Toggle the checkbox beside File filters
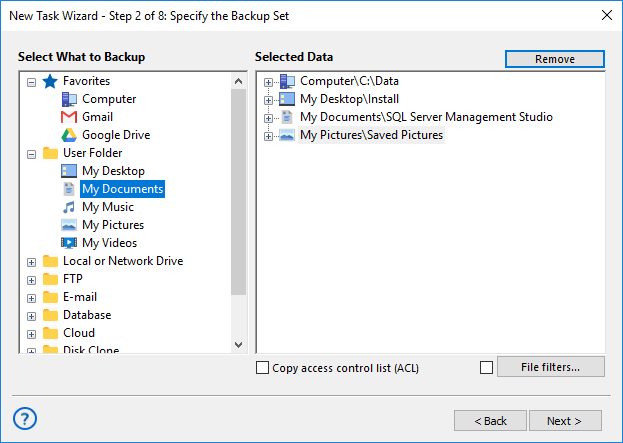Image resolution: width=623 pixels, height=443 pixels. [x=487, y=367]
